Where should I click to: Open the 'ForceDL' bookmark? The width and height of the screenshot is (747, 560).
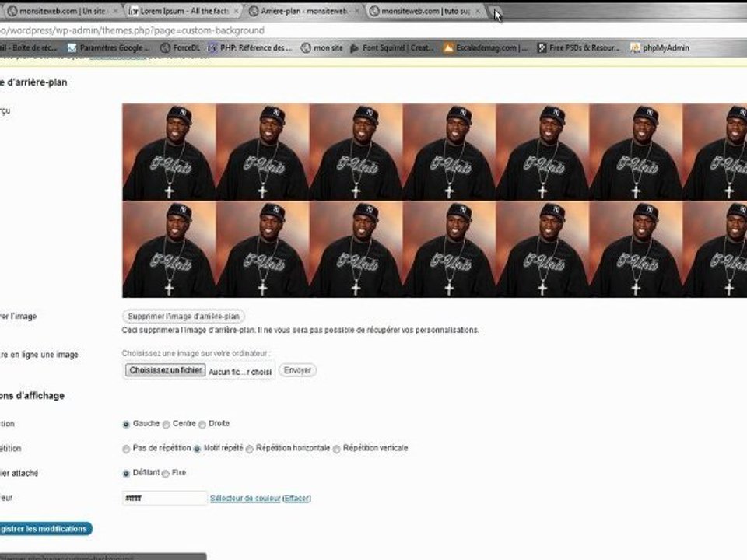[180, 47]
